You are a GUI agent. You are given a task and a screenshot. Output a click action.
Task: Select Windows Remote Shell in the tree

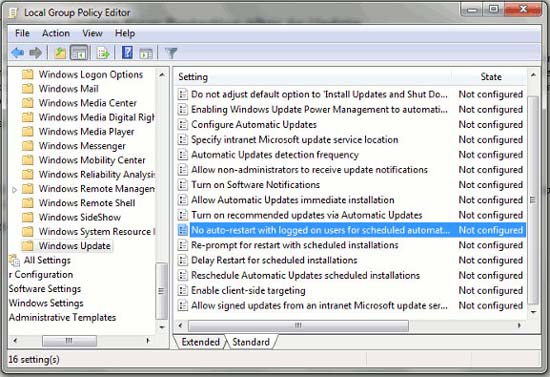pyautogui.click(x=87, y=203)
